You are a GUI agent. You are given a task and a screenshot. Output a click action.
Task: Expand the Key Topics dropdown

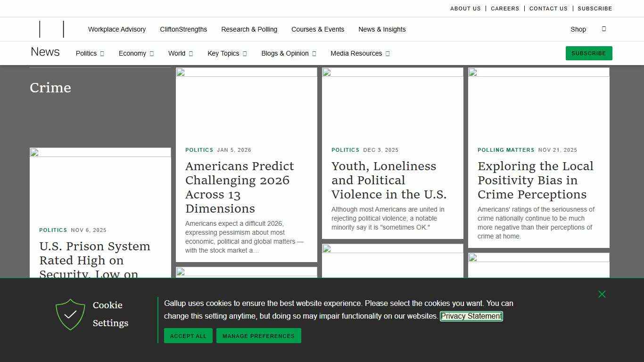(227, 53)
